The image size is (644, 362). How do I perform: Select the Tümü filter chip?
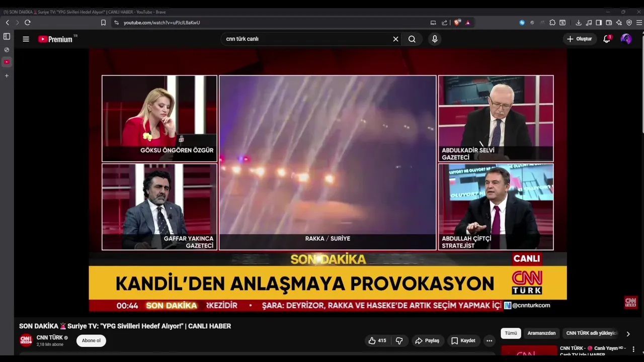point(511,333)
